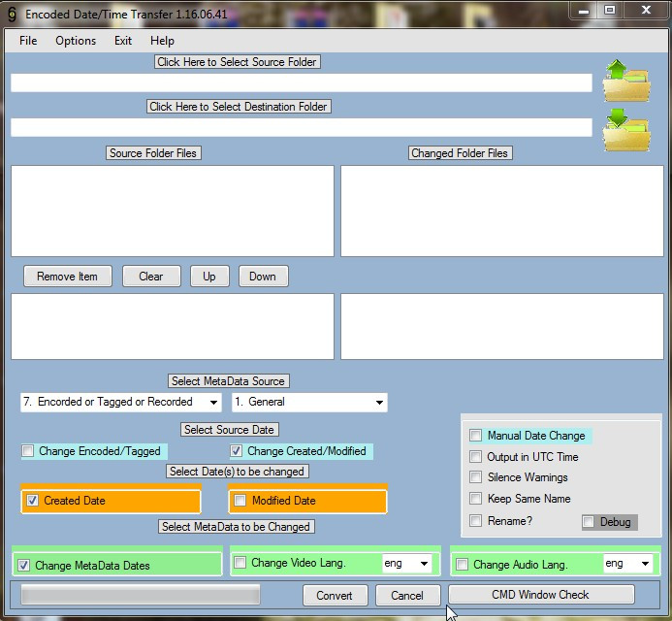
Task: Check Manual Date Change option
Action: 475,436
